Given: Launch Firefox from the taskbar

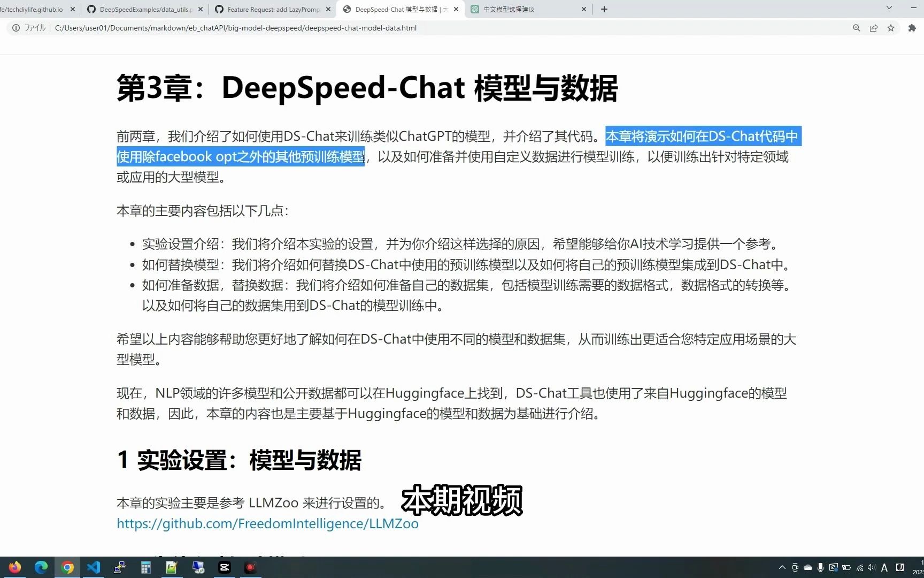Looking at the screenshot, I should point(14,567).
